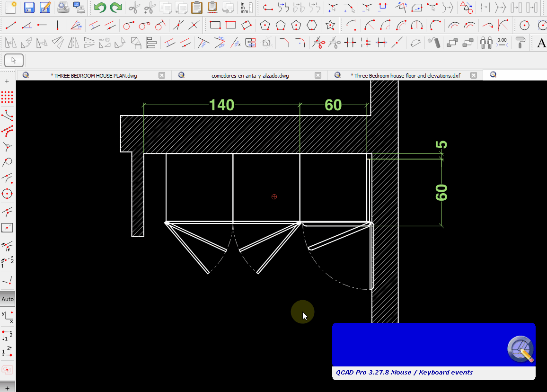This screenshot has height=392, width=547.
Task: Save the drawing with the floppy disk icon
Action: pyautogui.click(x=29, y=8)
